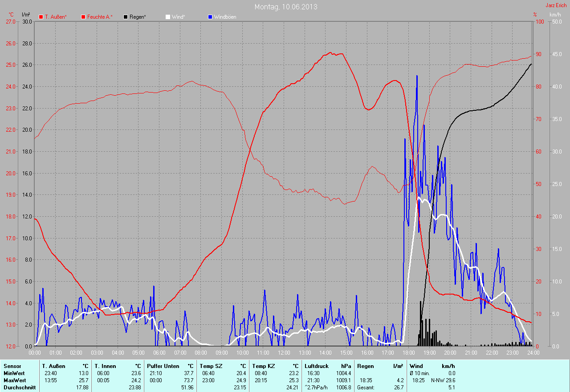Select the 'Wind' column header in the table
Image resolution: width=570 pixels, height=392 pixels.
[416, 366]
